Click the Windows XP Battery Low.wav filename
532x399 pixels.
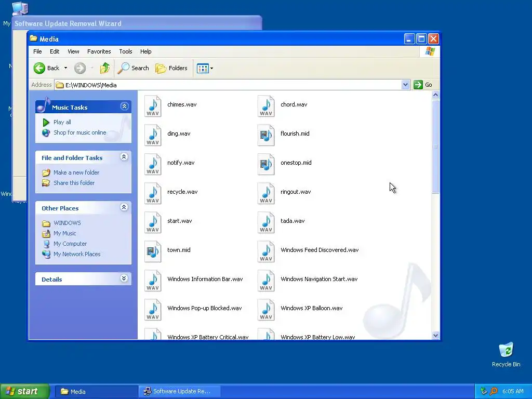point(318,337)
